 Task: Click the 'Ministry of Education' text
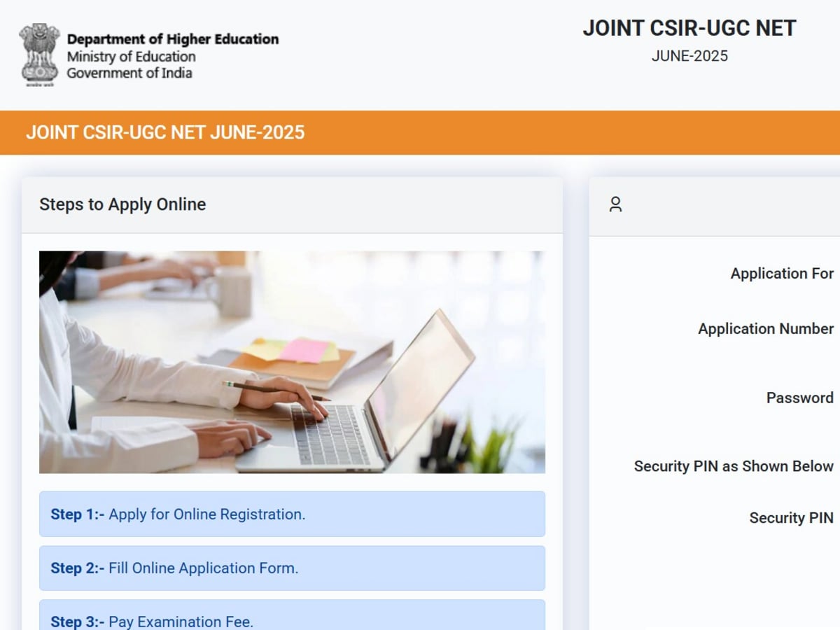point(132,57)
